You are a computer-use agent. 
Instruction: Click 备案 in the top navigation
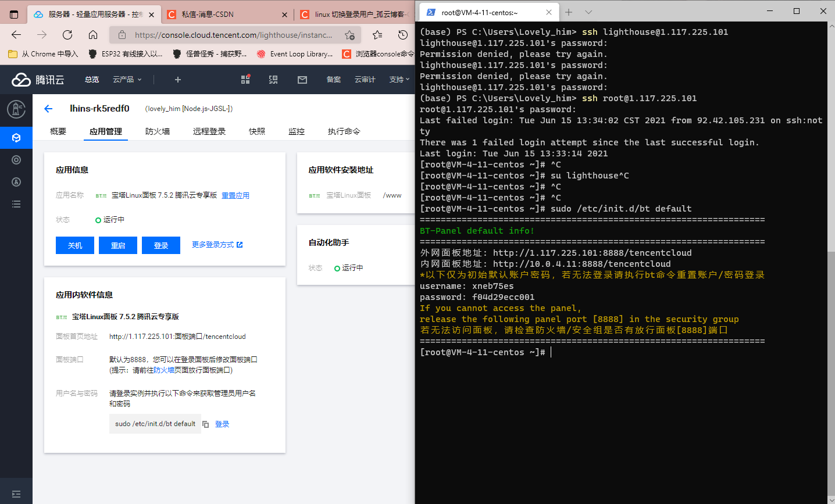334,80
